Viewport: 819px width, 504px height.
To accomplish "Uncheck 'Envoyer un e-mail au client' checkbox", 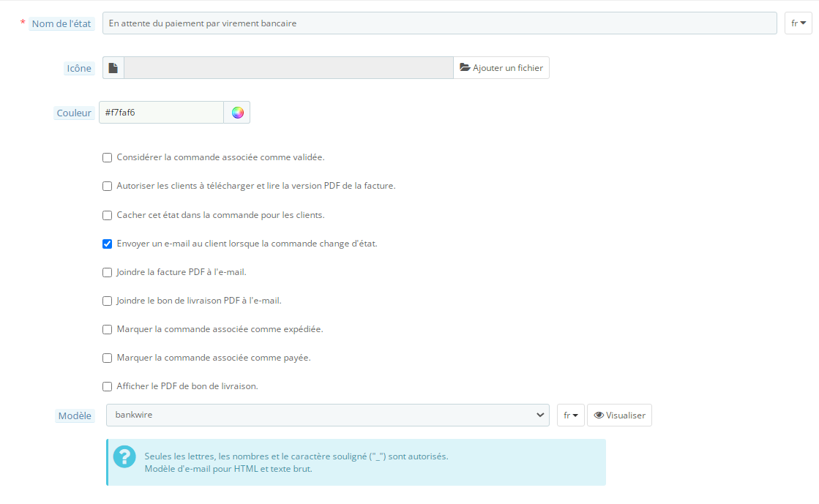I will pyautogui.click(x=107, y=244).
